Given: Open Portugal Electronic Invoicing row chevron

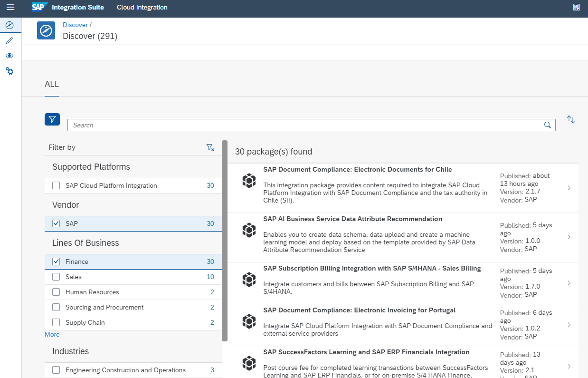Looking at the screenshot, I should [569, 325].
